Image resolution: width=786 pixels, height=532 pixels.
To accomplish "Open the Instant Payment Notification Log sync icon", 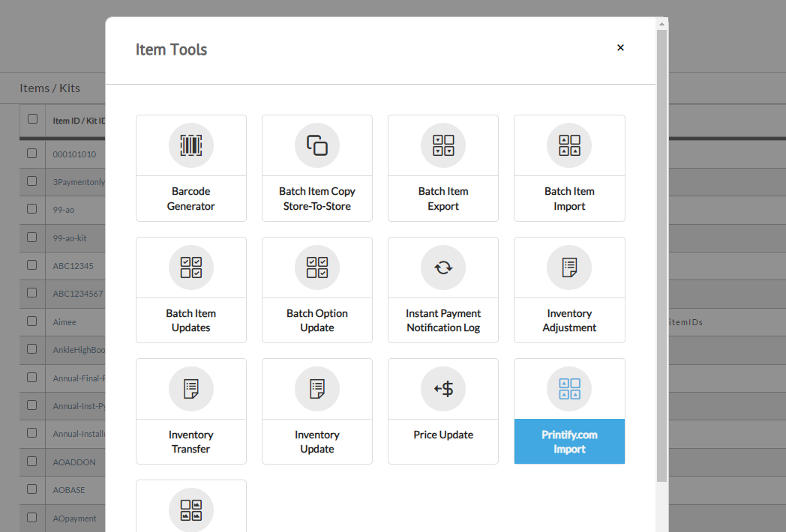I will 443,267.
